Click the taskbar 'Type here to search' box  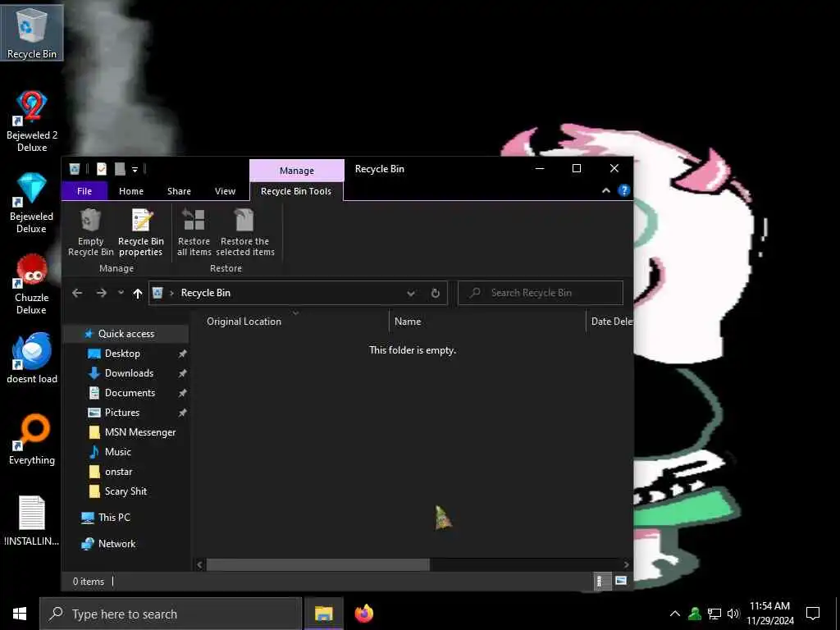(x=171, y=614)
